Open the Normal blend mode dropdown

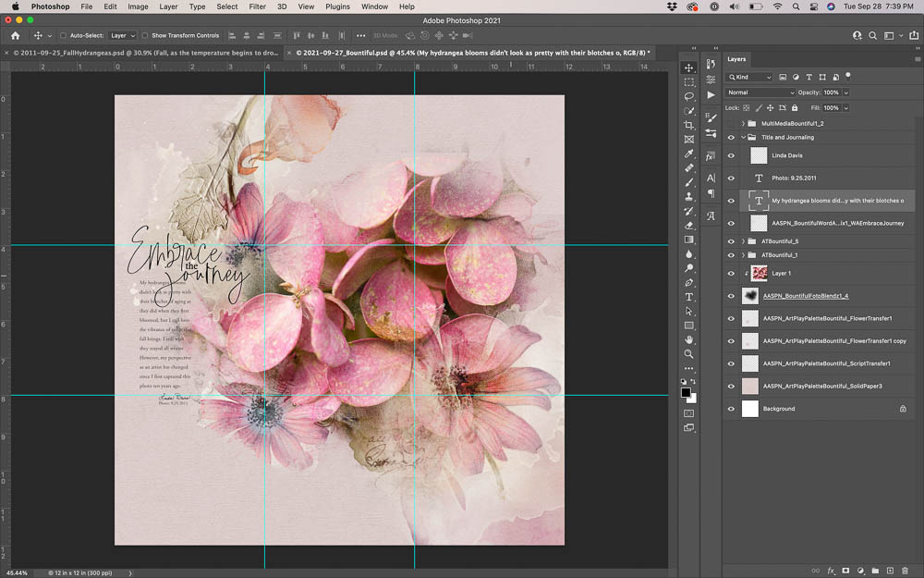coord(760,92)
